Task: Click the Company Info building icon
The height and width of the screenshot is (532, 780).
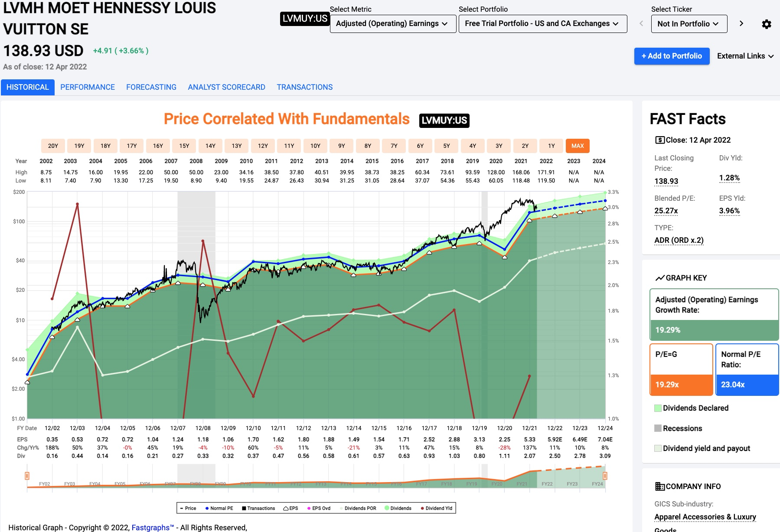Action: point(659,486)
